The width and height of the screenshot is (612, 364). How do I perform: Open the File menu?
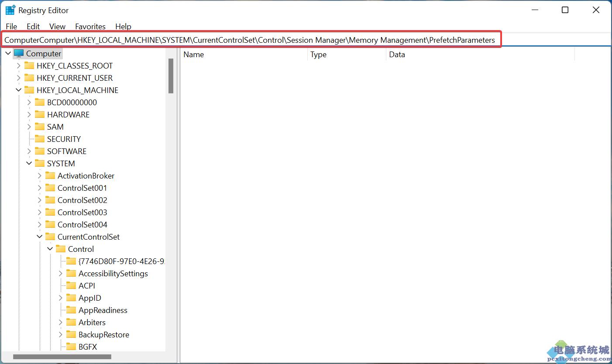(11, 26)
